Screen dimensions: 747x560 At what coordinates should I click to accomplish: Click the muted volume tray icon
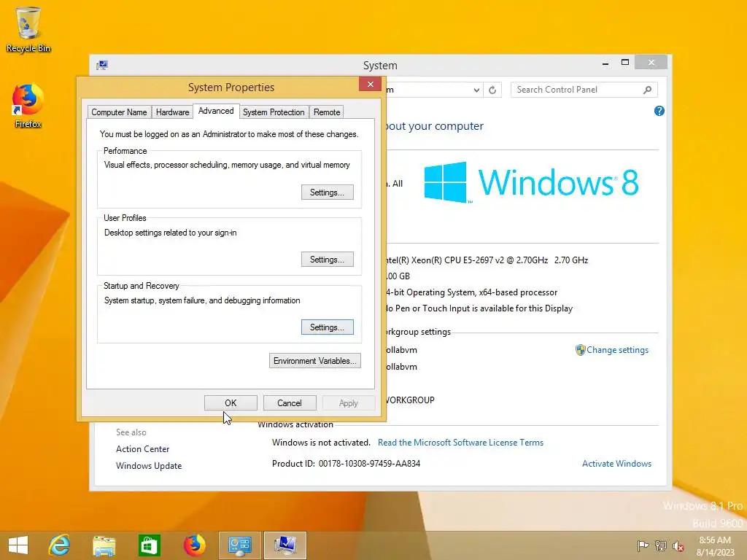coord(678,545)
